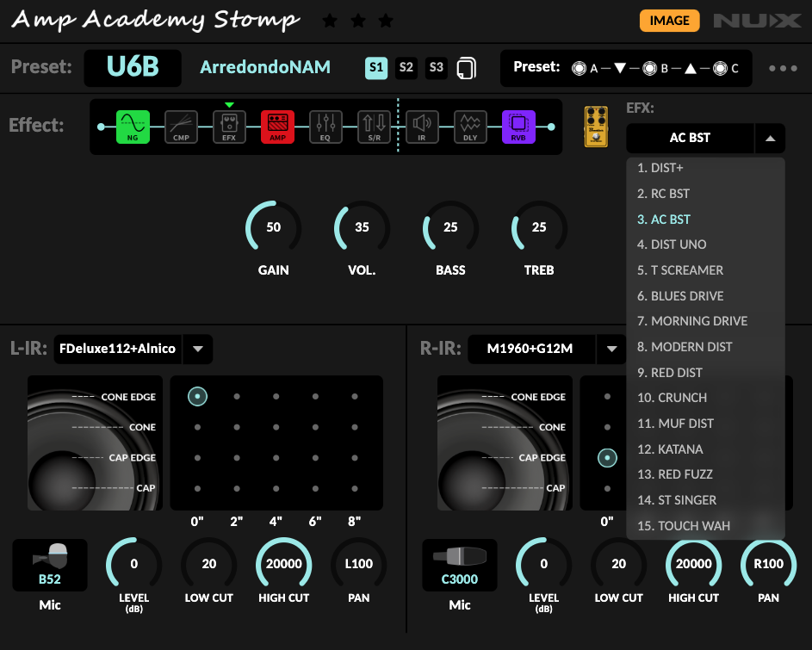Click the ArredondoNAM preset name
Viewport: 812px width, 650px height.
point(264,67)
